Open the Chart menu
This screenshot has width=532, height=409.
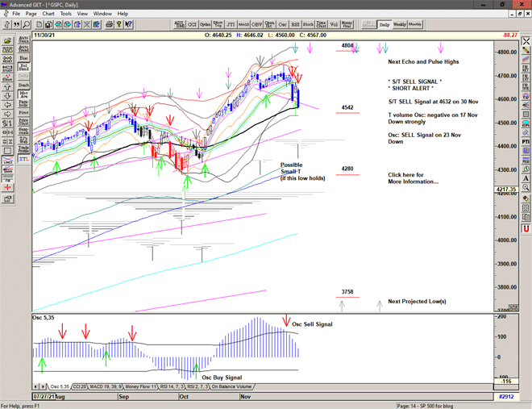click(x=48, y=14)
